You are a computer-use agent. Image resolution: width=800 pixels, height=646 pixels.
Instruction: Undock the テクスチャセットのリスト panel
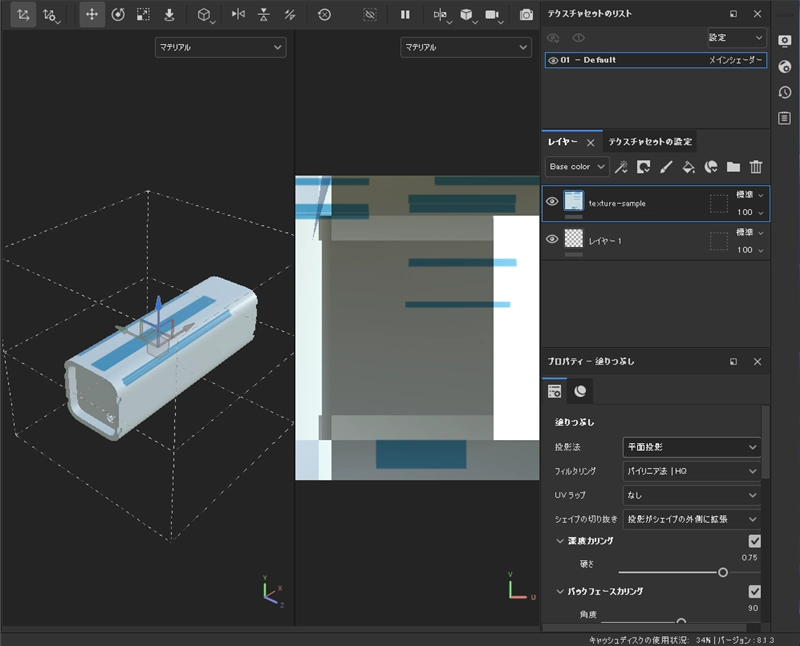pos(733,14)
